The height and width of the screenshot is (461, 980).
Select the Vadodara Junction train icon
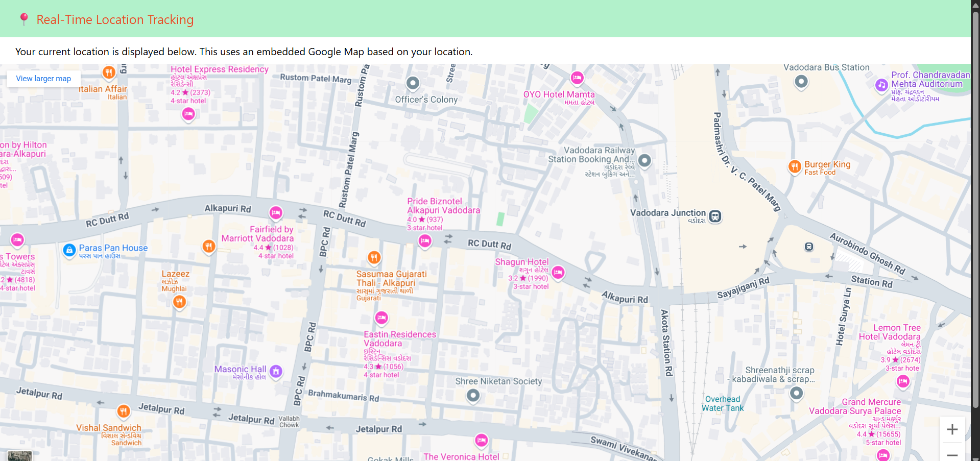click(715, 216)
